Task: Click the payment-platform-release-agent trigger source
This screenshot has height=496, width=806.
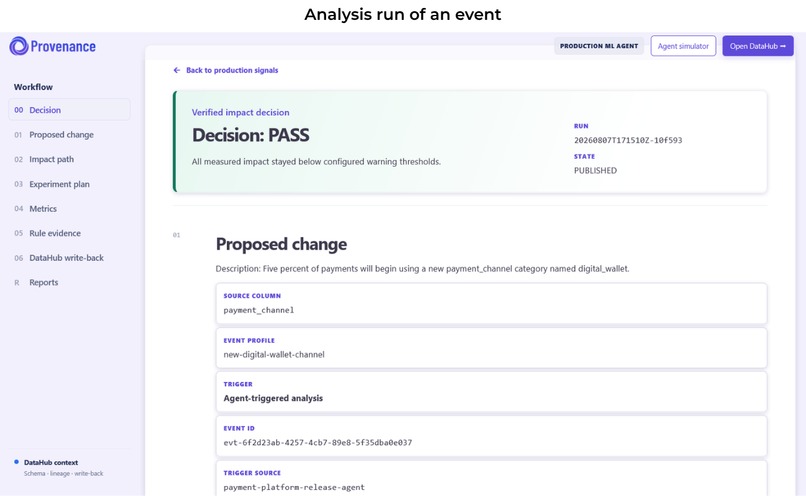Action: pos(294,487)
